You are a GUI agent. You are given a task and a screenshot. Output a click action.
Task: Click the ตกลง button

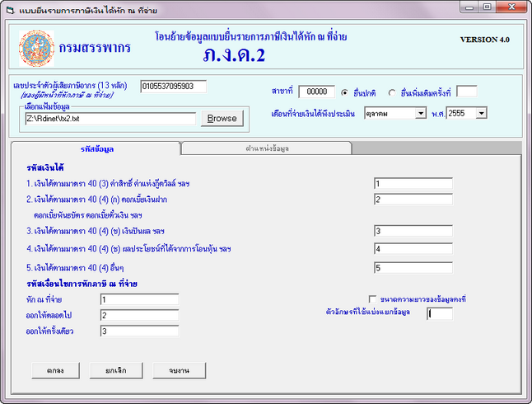click(56, 370)
